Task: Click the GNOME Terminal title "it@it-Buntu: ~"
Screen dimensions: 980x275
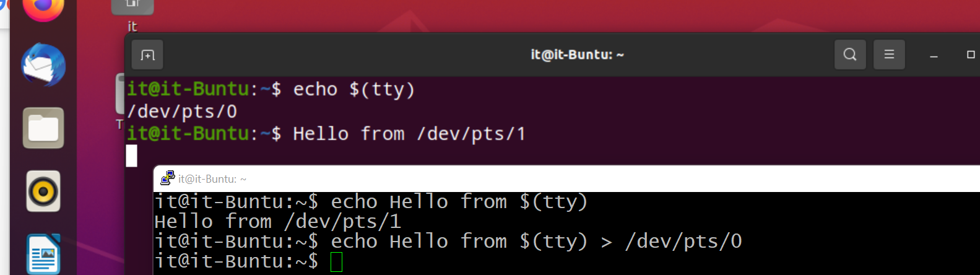Action: point(577,55)
